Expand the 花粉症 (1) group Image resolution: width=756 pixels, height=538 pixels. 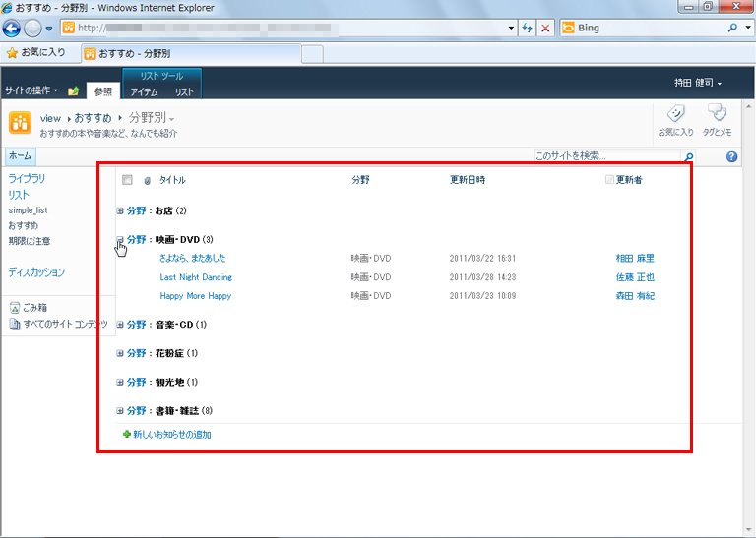120,353
